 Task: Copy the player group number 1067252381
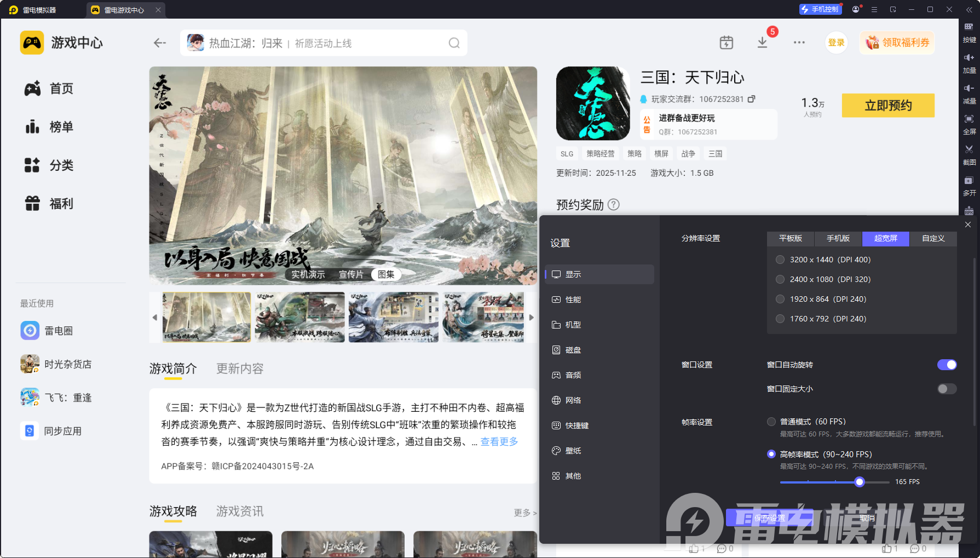[752, 99]
